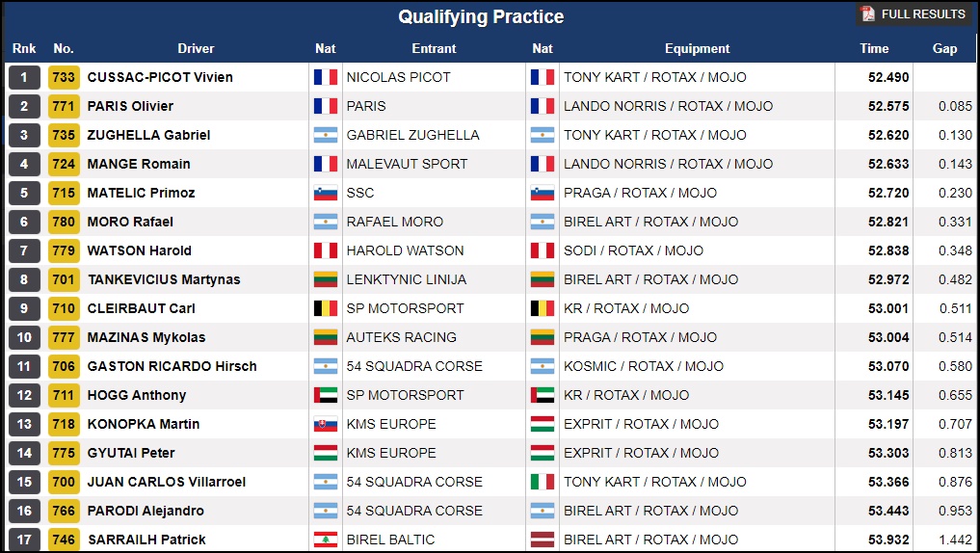Click Lithuanian flag next to TANKEVICIUS Martynas
The height and width of the screenshot is (553, 980).
point(326,279)
